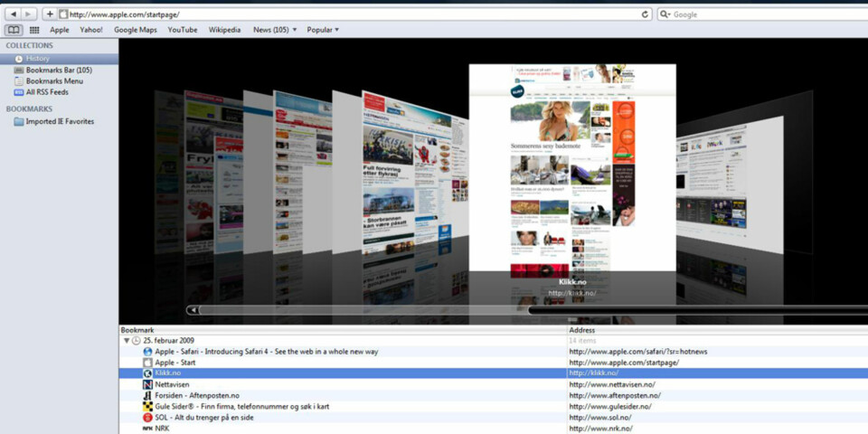Open the Popular bookmarks dropdown
This screenshot has height=434, width=868.
[323, 30]
